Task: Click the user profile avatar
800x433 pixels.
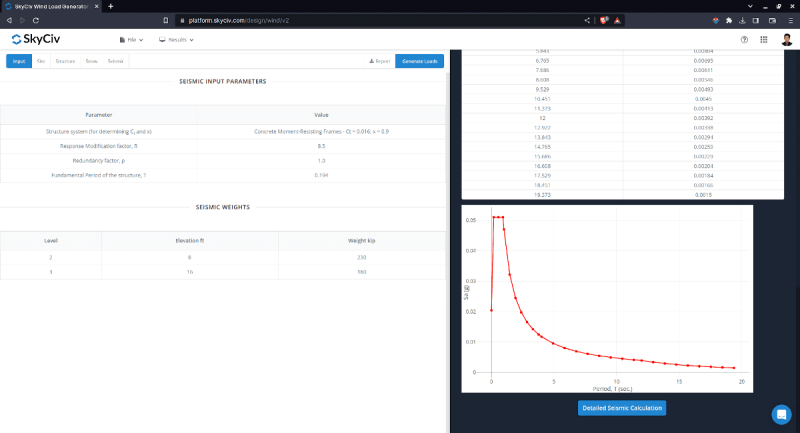Action: pos(786,40)
